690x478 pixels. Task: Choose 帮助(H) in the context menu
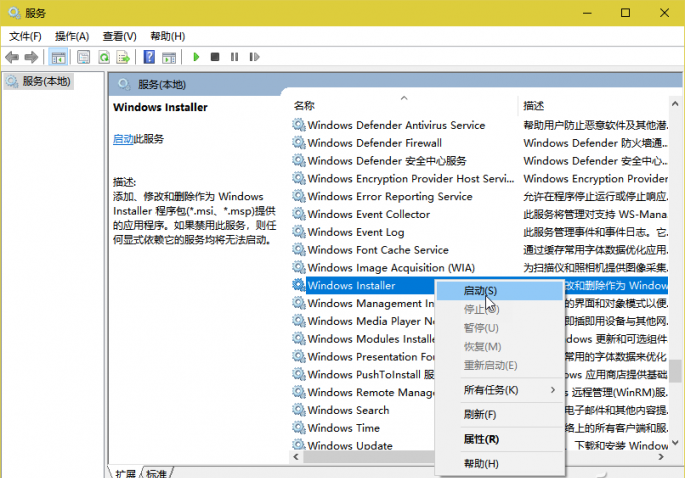[x=499, y=463]
